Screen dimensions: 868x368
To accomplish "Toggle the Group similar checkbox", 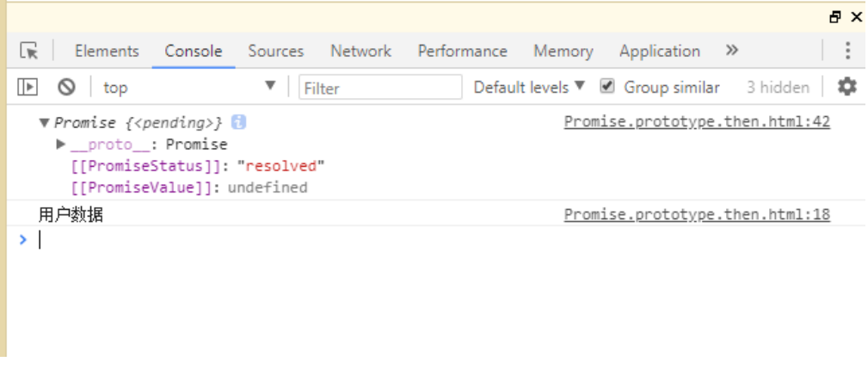I will pos(607,86).
